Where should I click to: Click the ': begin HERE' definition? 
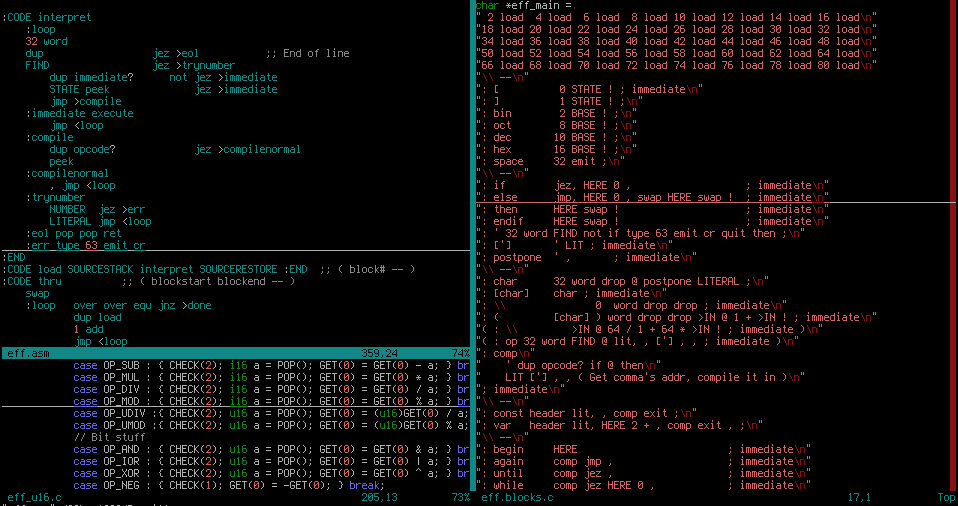(643, 449)
